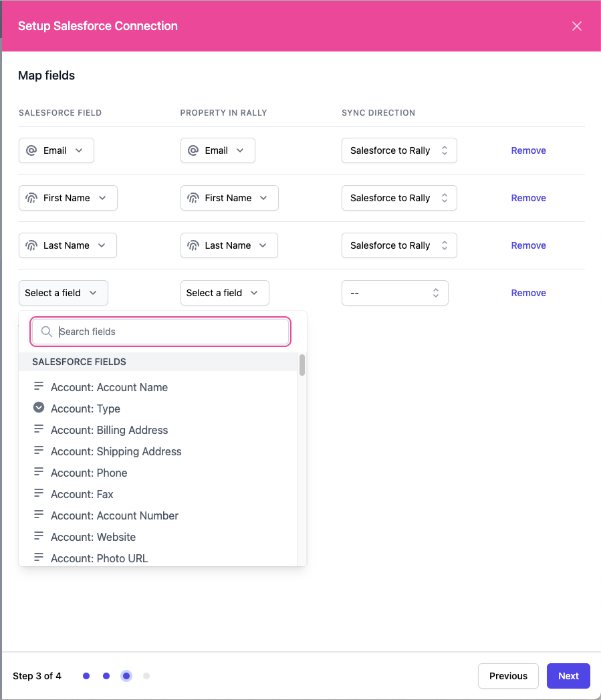Remove the Email field mapping
The width and height of the screenshot is (601, 700).
tap(528, 150)
